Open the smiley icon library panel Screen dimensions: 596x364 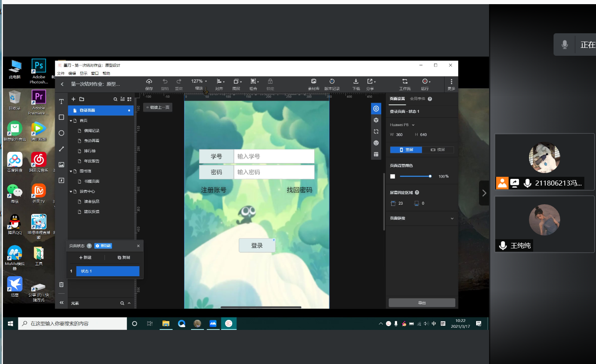coord(376,143)
